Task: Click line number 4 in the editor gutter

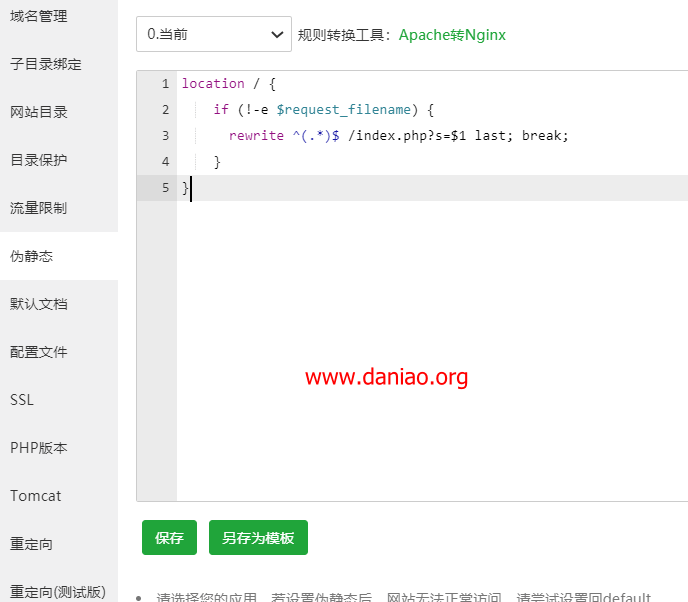Action: click(x=165, y=161)
